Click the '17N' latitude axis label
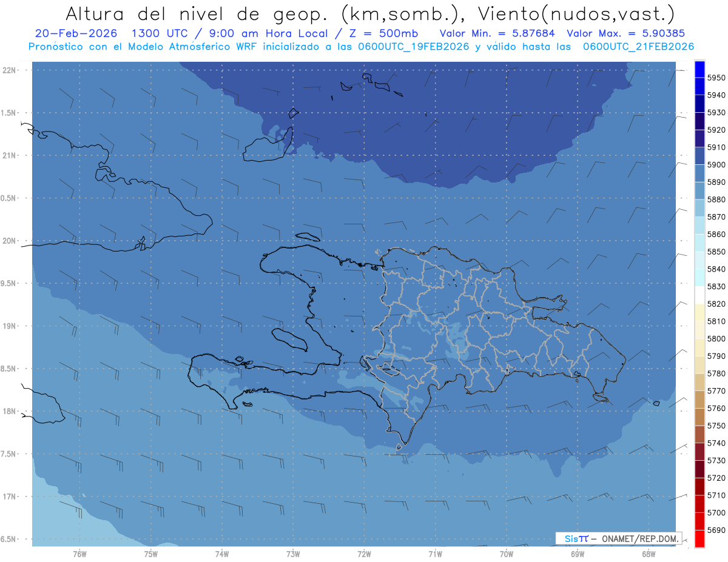Viewport: 728px width, 562px height. pos(10,497)
